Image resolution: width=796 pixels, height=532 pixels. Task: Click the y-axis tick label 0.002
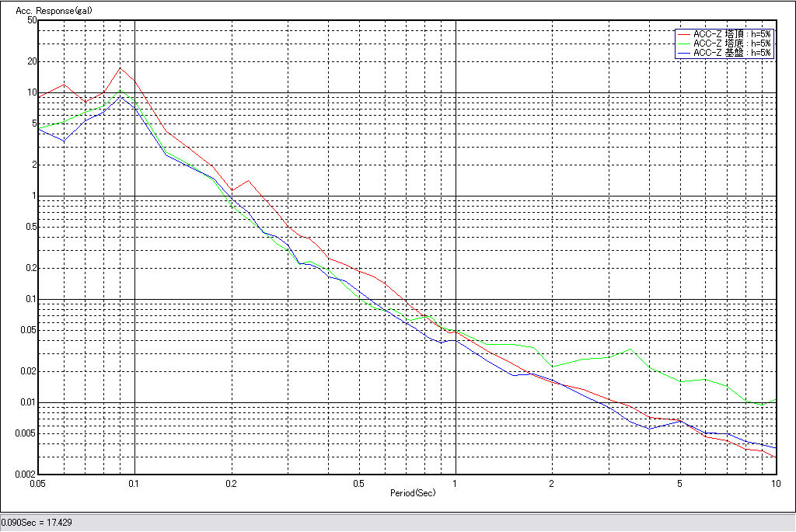coord(27,474)
